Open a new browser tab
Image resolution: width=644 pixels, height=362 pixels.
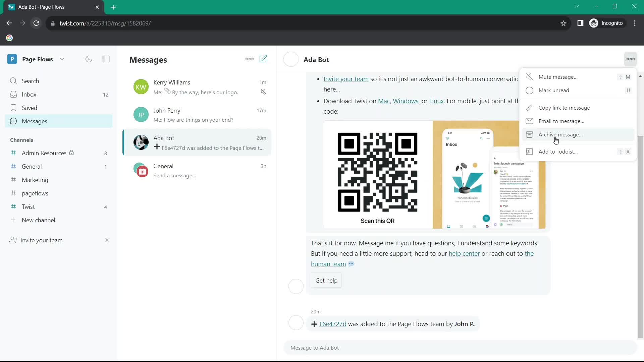click(113, 7)
